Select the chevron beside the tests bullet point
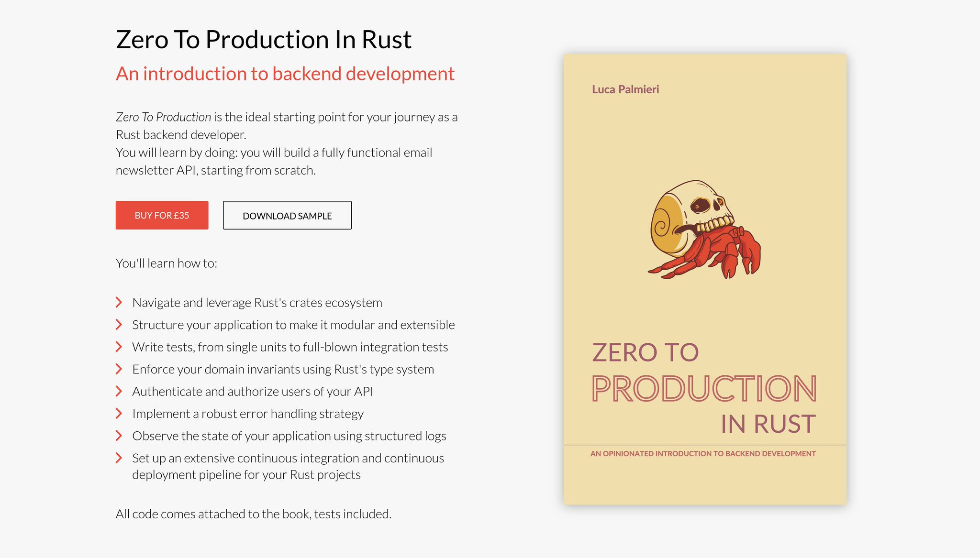Viewport: 980px width, 558px height. pyautogui.click(x=119, y=347)
